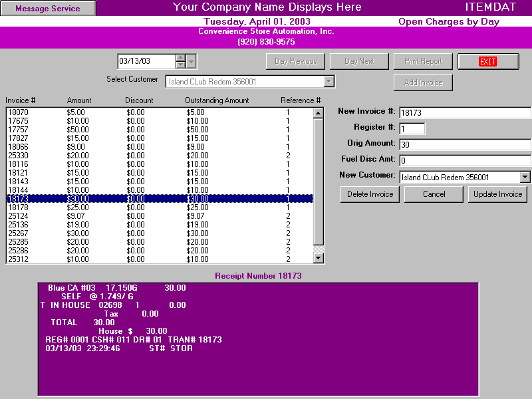
Task: Click inside the Register # field
Action: click(411, 128)
